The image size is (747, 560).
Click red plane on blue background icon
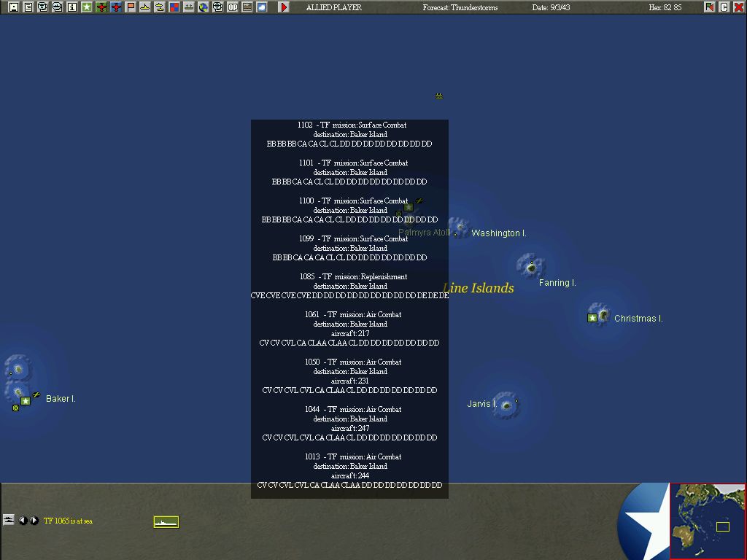click(x=116, y=7)
